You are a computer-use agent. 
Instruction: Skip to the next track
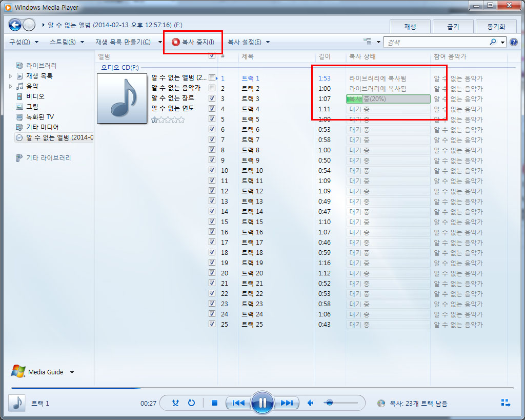(x=286, y=403)
